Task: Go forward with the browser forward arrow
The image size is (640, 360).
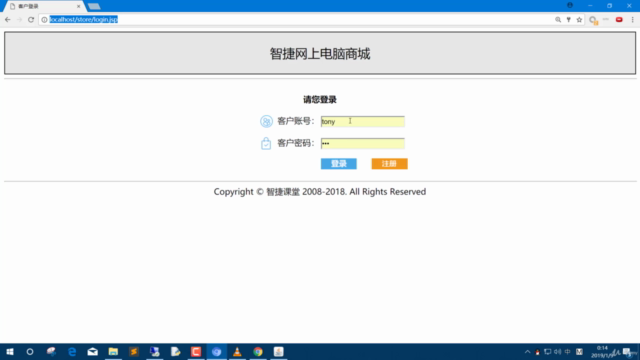Action: click(x=19, y=20)
